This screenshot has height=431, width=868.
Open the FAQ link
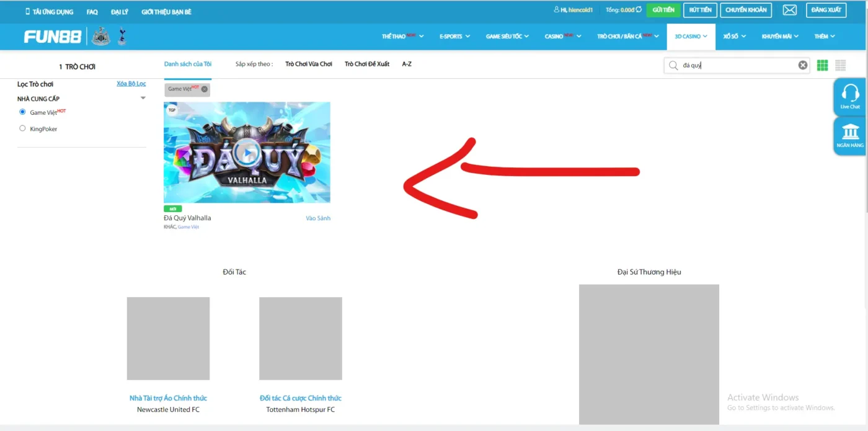pyautogui.click(x=92, y=12)
